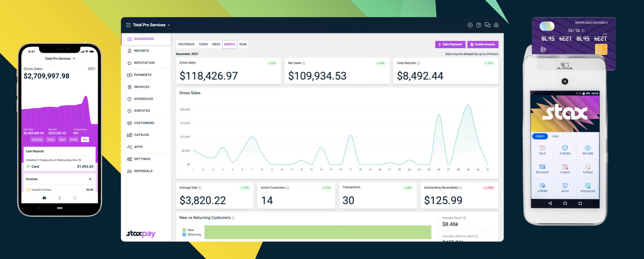Click the Average Spent info icon
Viewport: 644px width, 259px height.
click(464, 218)
